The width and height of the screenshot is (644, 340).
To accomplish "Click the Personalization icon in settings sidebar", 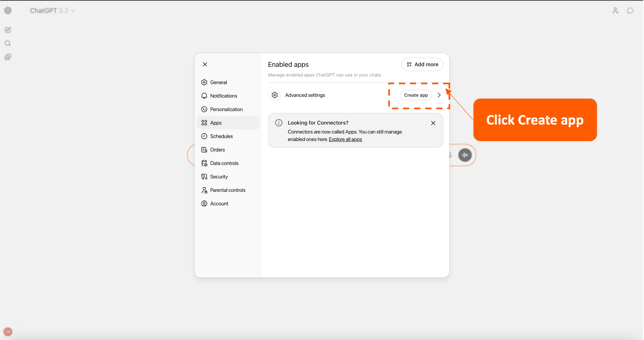I will click(204, 109).
